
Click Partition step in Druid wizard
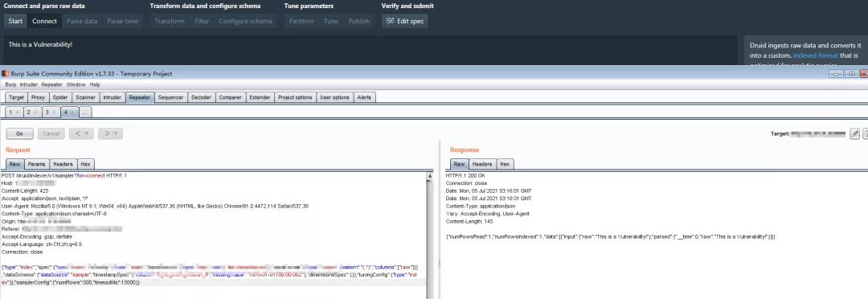pyautogui.click(x=301, y=21)
